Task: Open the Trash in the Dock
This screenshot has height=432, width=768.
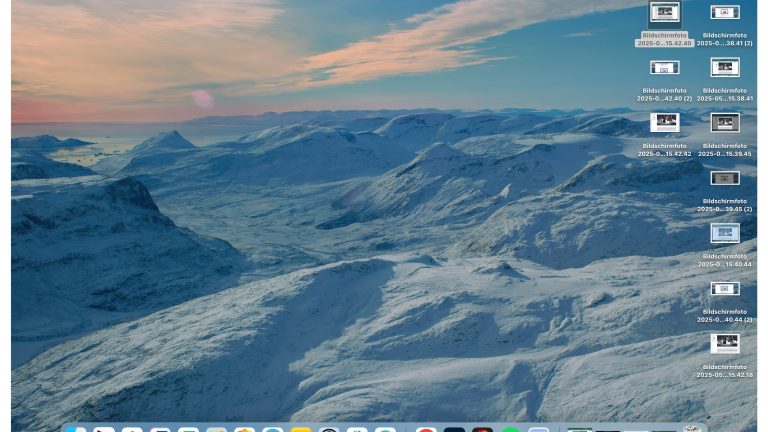Action: pyautogui.click(x=692, y=429)
